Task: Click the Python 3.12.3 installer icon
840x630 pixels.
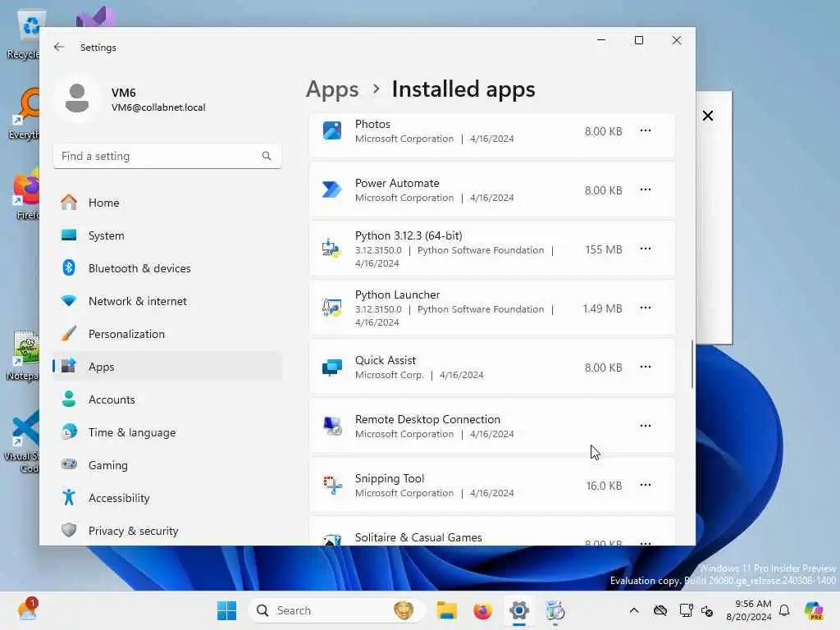Action: coord(331,249)
